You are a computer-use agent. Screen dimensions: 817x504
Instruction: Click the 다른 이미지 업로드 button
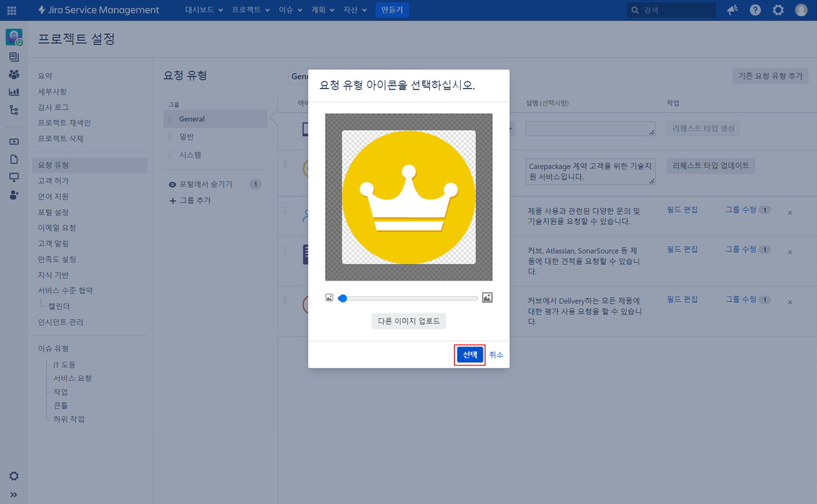point(408,321)
